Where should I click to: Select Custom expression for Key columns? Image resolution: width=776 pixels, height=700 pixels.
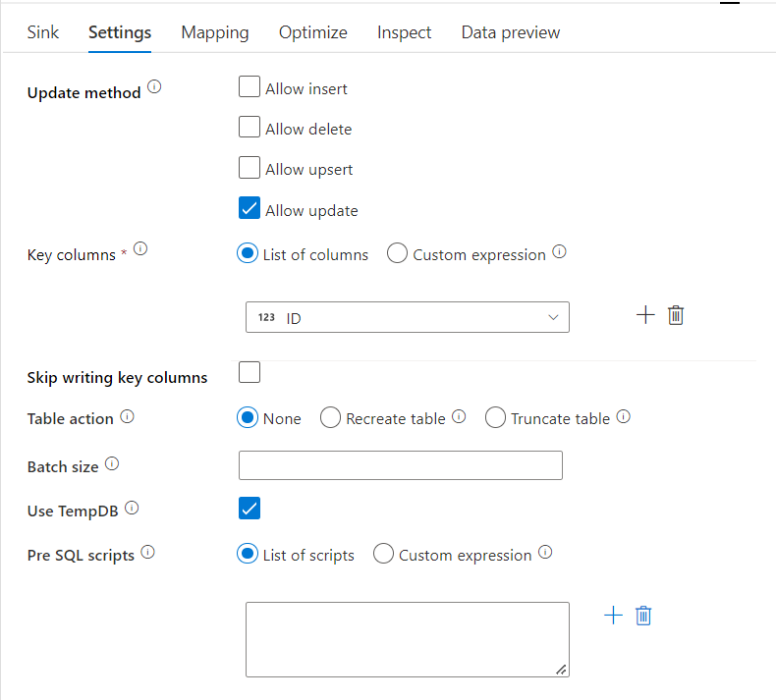click(x=397, y=254)
